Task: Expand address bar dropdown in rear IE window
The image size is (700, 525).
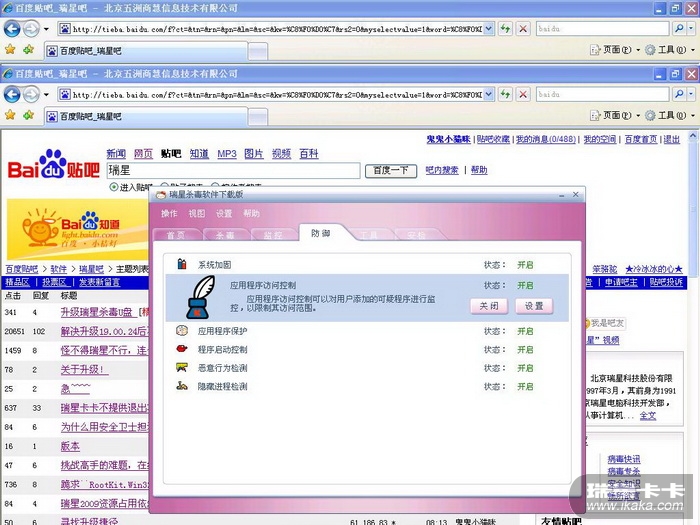Action: pos(489,29)
